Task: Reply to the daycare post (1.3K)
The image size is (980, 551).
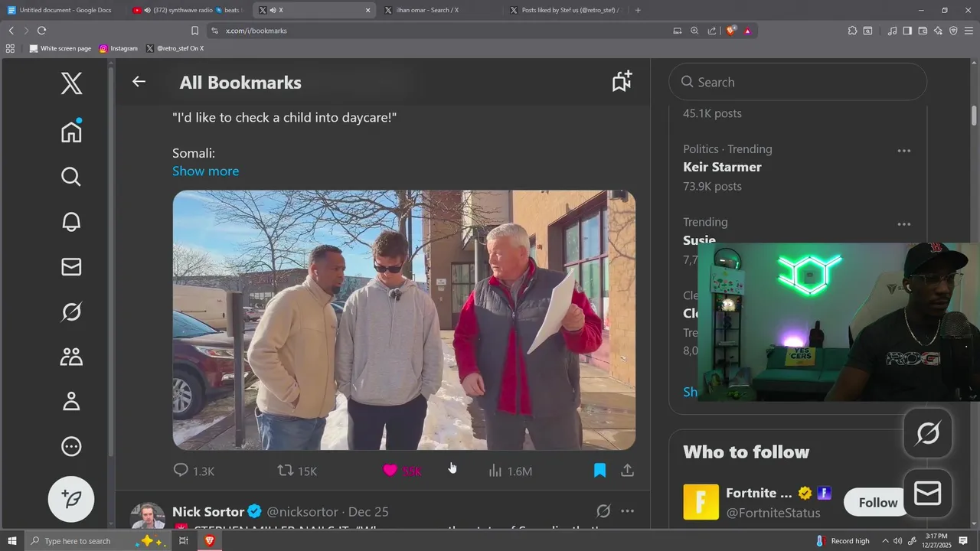Action: click(x=194, y=471)
